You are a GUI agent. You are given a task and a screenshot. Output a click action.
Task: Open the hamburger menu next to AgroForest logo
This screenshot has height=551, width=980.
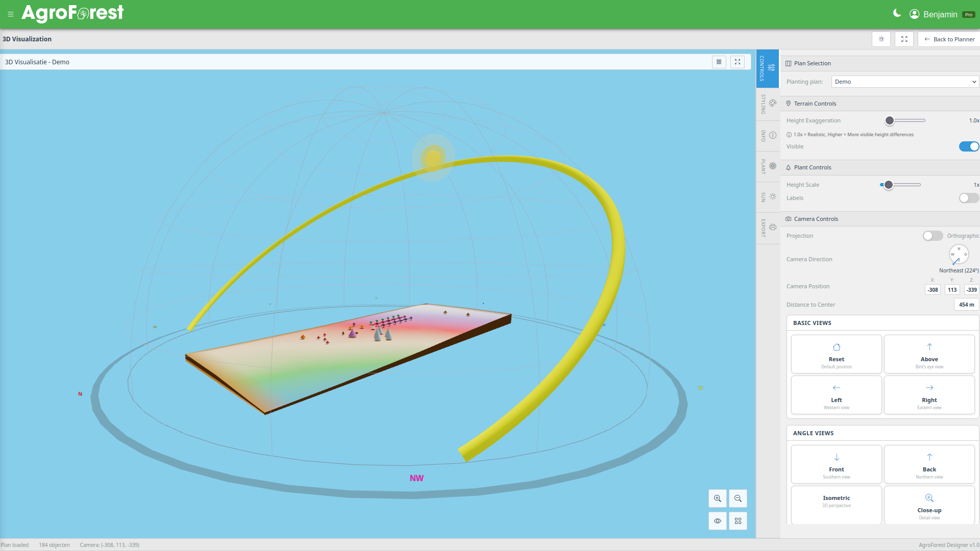click(x=11, y=14)
